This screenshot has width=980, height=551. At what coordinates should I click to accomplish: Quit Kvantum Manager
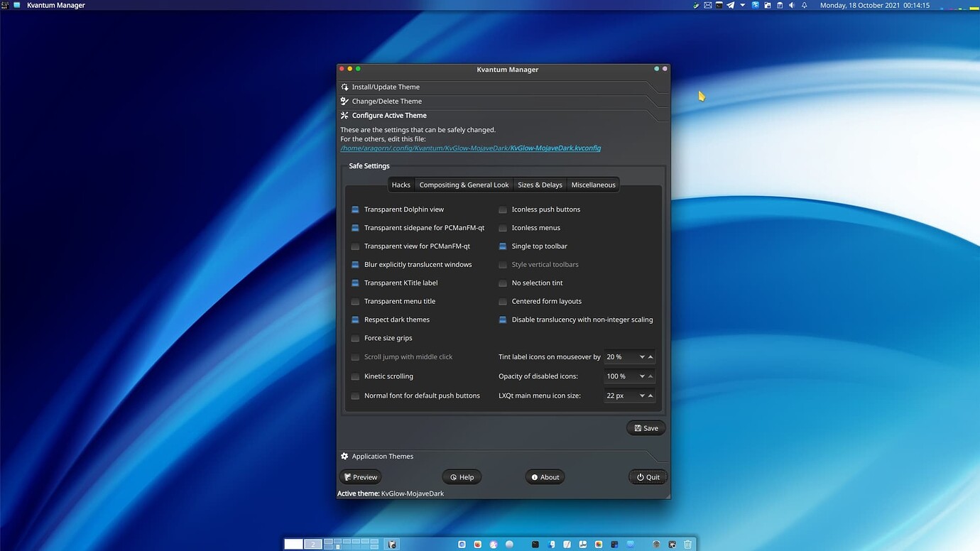pos(648,477)
